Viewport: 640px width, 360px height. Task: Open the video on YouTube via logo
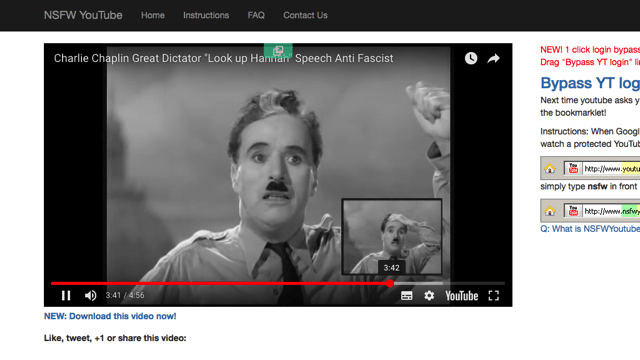[462, 296]
